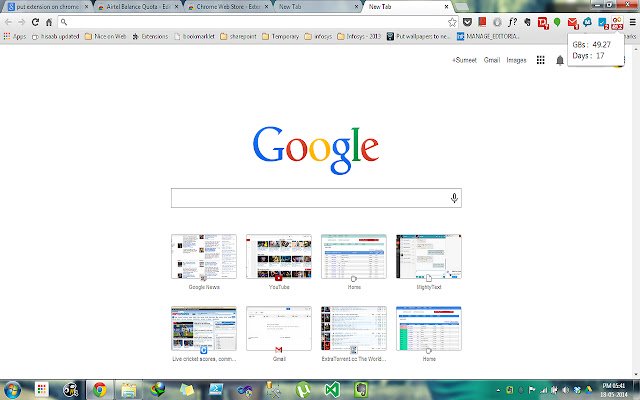Close the active New Tab
The image size is (640, 400).
(x=446, y=7)
